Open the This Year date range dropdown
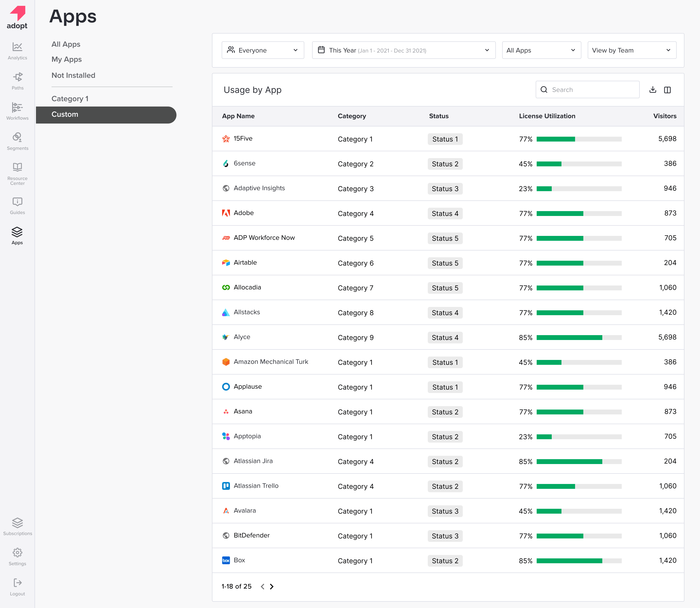 point(403,50)
